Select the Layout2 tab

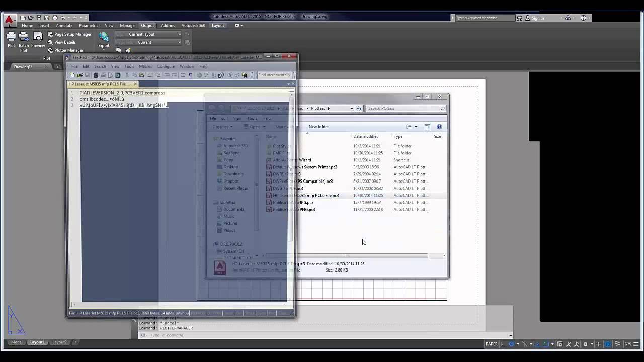59,342
